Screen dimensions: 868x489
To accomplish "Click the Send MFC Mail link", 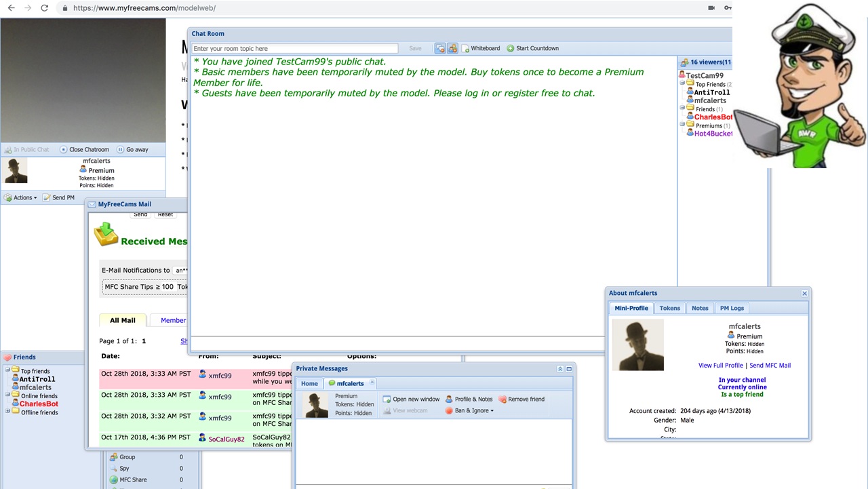I will click(770, 366).
